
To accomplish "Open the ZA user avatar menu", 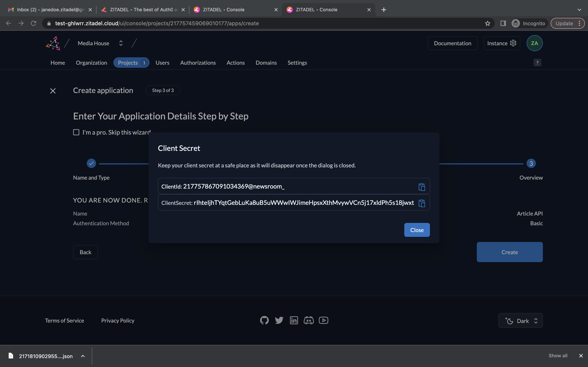I will coord(534,43).
